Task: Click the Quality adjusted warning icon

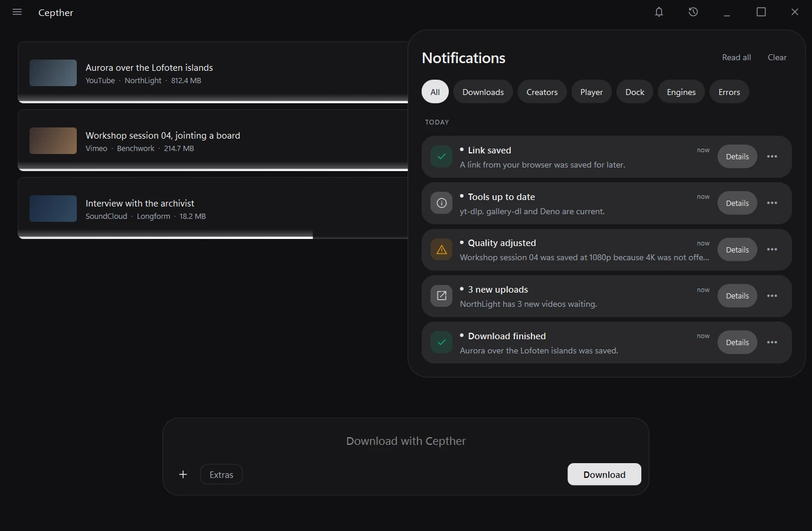Action: coord(441,250)
